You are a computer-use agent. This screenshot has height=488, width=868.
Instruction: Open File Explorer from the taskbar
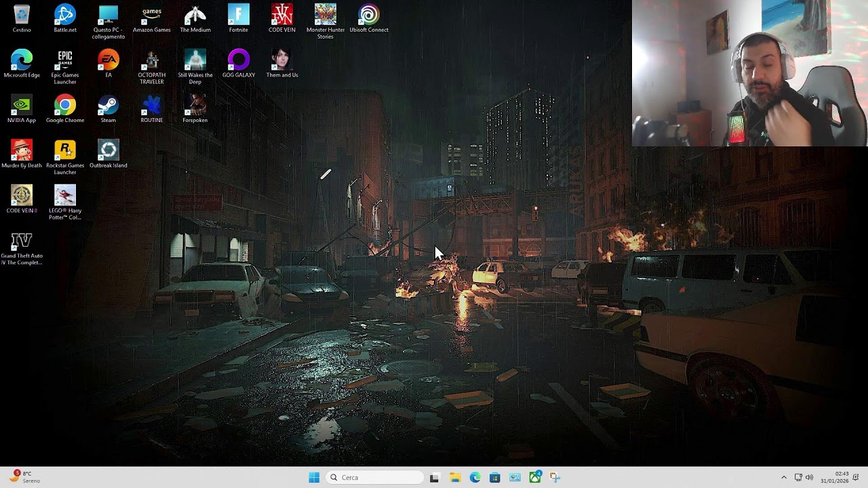point(455,478)
